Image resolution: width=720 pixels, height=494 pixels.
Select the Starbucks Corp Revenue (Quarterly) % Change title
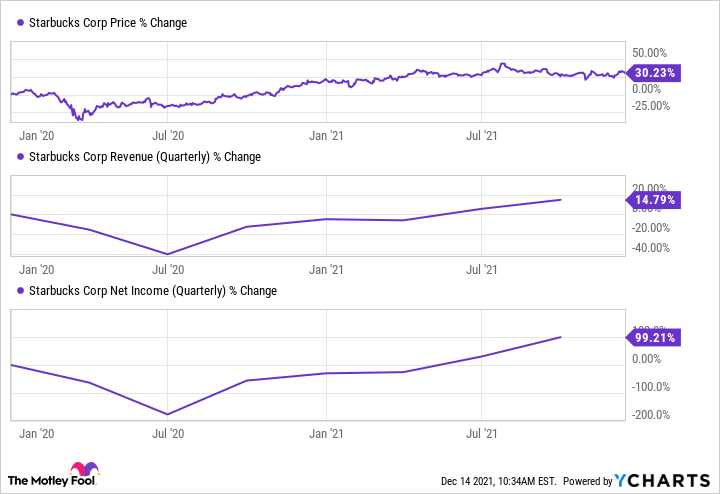145,157
